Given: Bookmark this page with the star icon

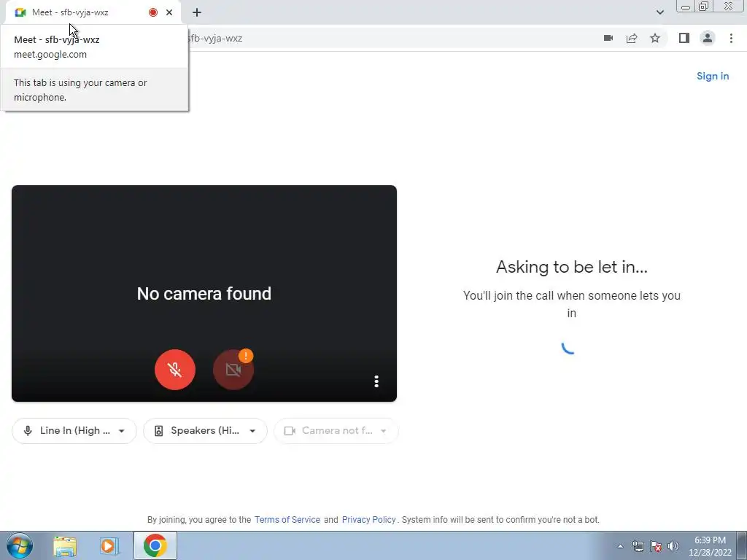Looking at the screenshot, I should tap(655, 38).
